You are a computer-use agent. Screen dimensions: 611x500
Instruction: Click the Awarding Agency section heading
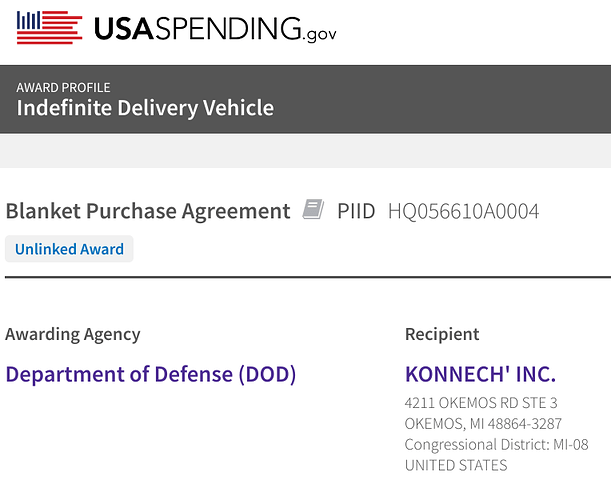pos(73,334)
